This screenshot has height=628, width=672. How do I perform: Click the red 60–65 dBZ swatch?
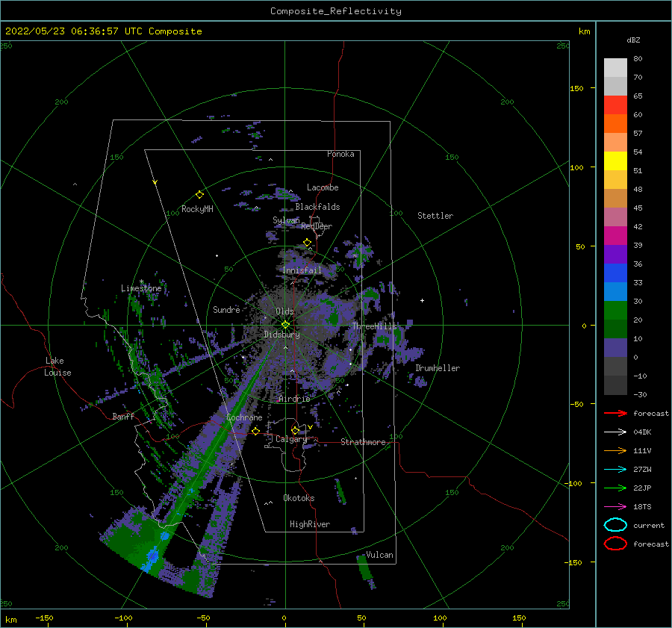pos(615,105)
